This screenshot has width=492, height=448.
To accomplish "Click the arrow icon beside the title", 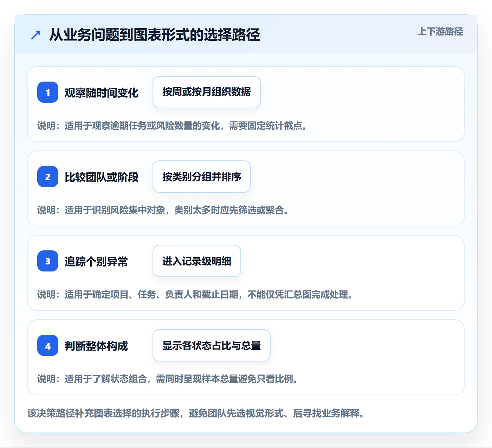I will point(36,35).
